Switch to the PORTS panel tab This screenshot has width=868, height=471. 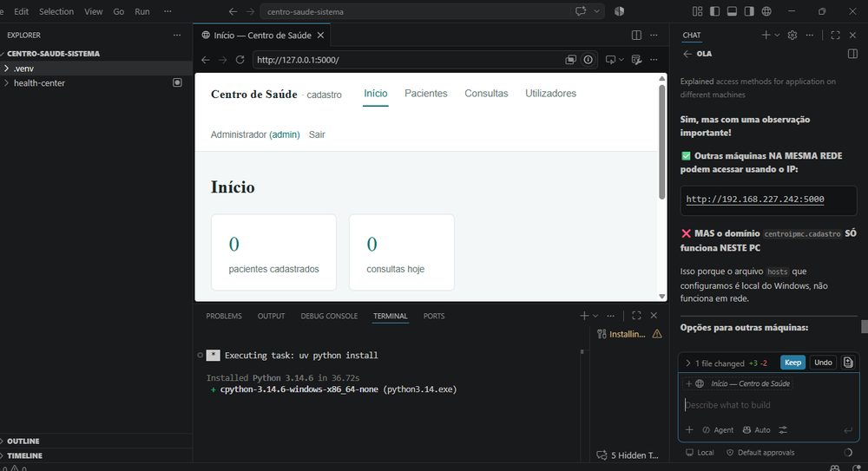tap(433, 316)
